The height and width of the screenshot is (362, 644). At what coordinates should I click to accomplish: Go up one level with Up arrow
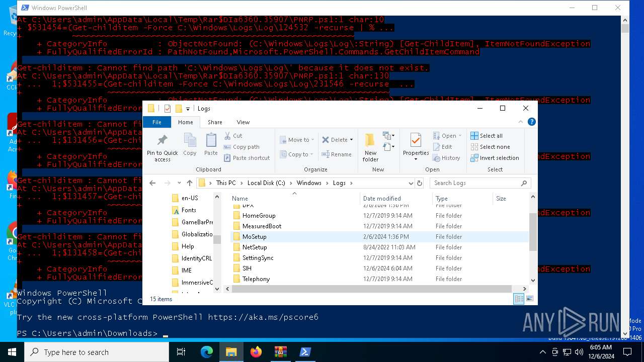(189, 183)
